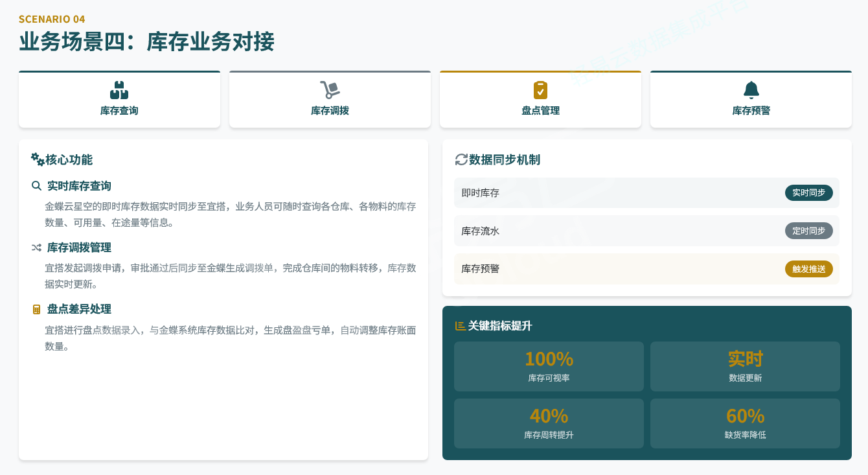Click the chart icon beside 关键指标提升
This screenshot has width=868, height=475.
461,326
